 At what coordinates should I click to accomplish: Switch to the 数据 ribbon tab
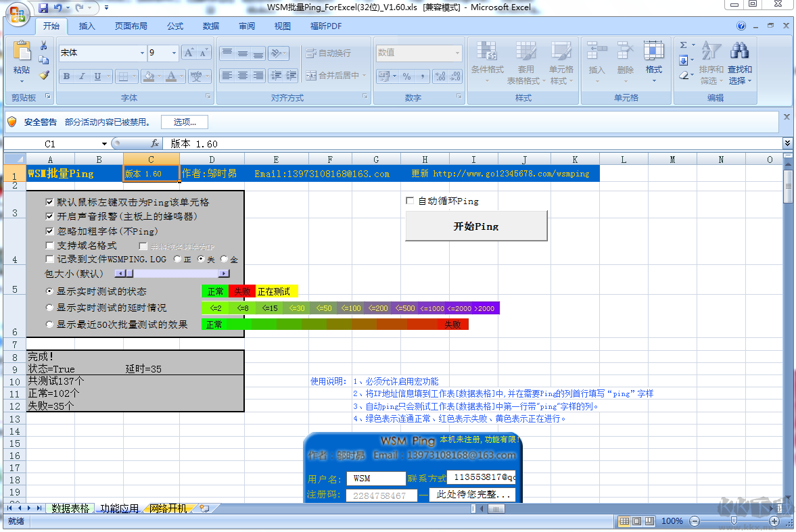(210, 26)
